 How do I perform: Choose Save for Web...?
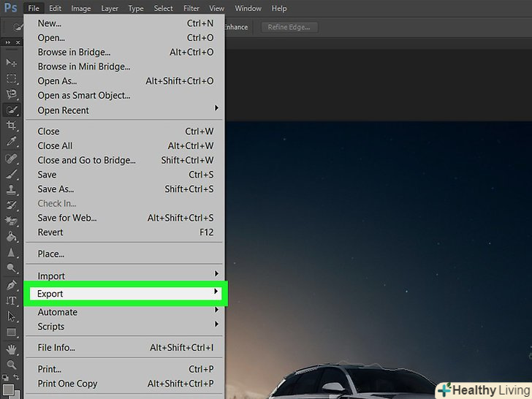click(124, 218)
